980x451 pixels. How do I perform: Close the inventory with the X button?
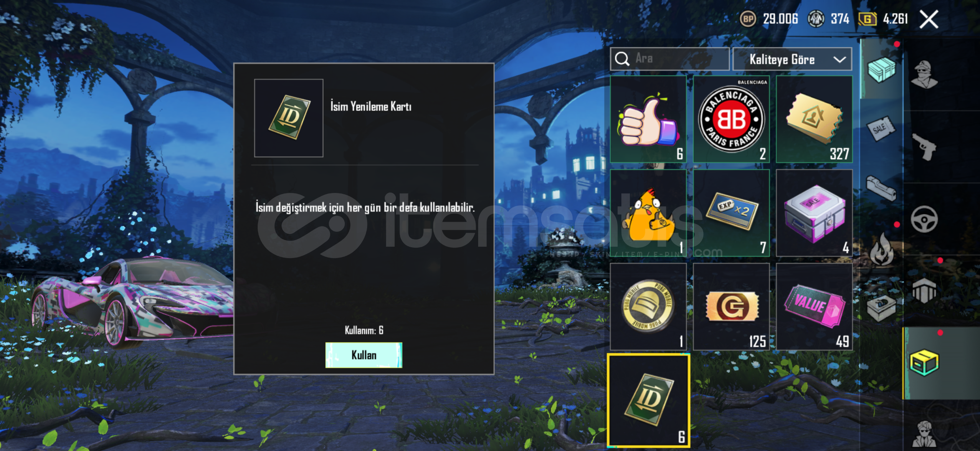click(x=929, y=19)
